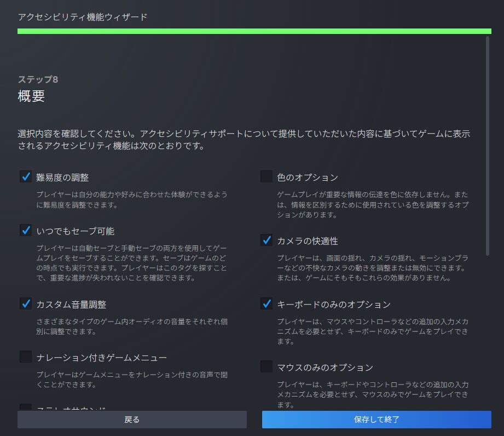Uncheck the キーボードのみのオプション checkbox

point(267,303)
